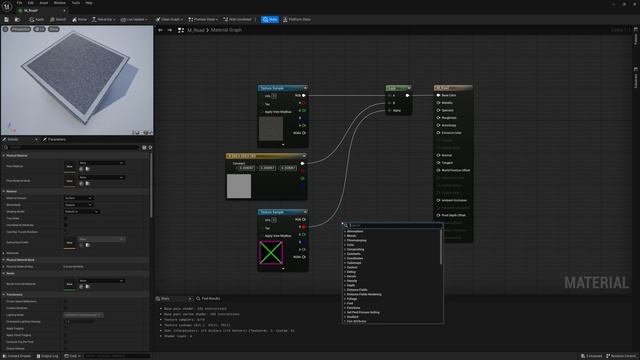Open the Tools menu

click(x=76, y=3)
